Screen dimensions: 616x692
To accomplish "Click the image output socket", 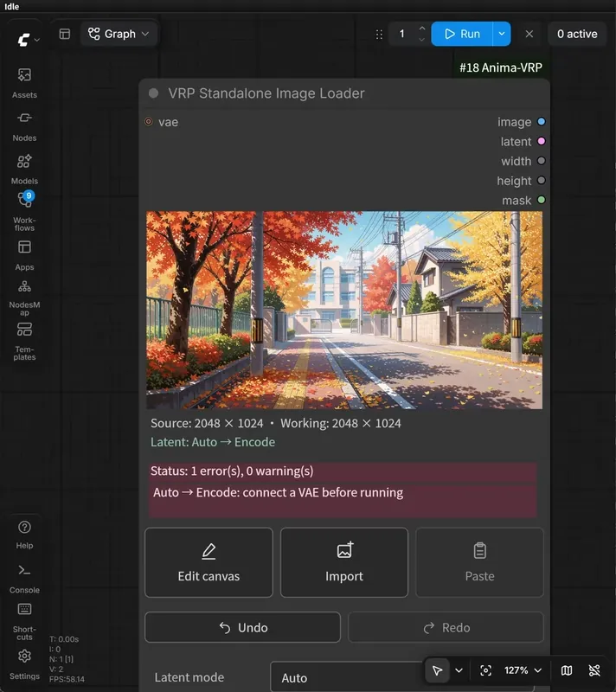I will [542, 122].
